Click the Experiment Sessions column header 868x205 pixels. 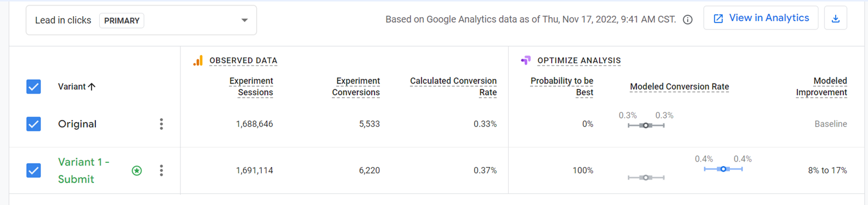point(251,87)
